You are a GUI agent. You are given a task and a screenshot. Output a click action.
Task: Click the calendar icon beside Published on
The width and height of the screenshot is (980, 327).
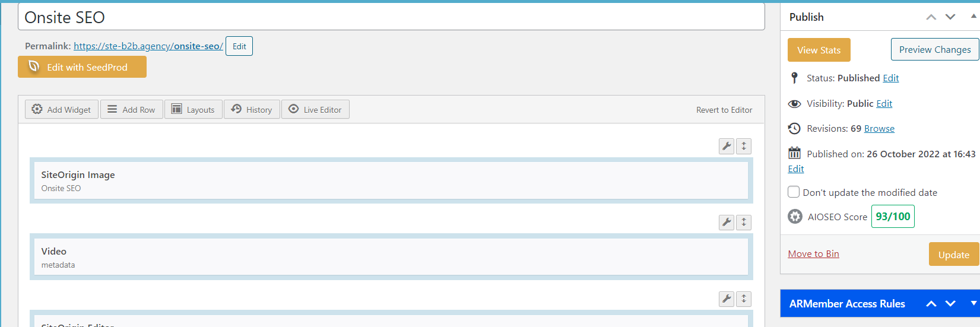point(794,153)
